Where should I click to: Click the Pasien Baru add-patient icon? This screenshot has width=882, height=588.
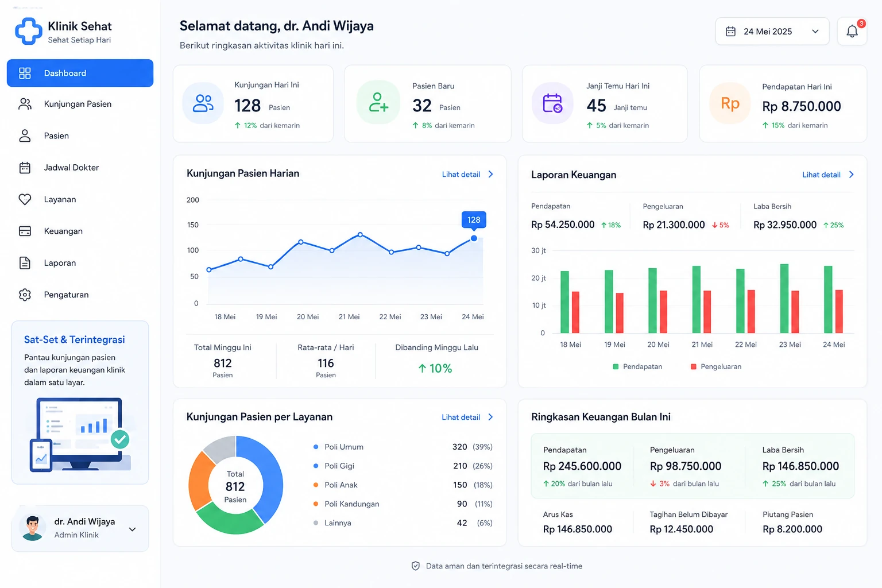pos(378,102)
